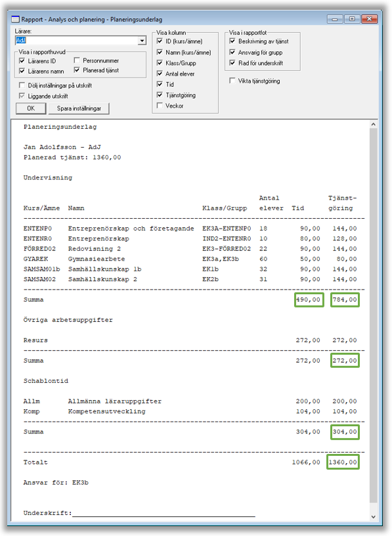Click the Totalt value 1066,00
The image size is (392, 536).
click(x=306, y=462)
